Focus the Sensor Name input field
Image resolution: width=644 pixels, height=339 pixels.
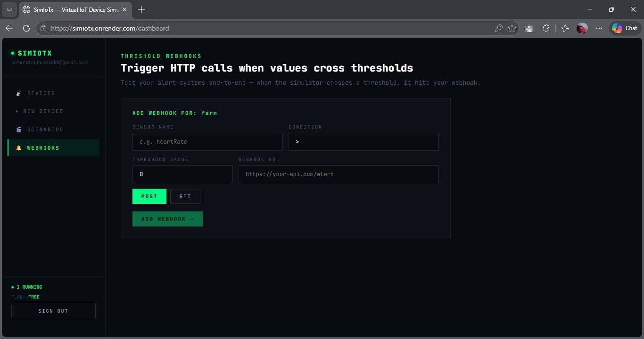tap(207, 142)
